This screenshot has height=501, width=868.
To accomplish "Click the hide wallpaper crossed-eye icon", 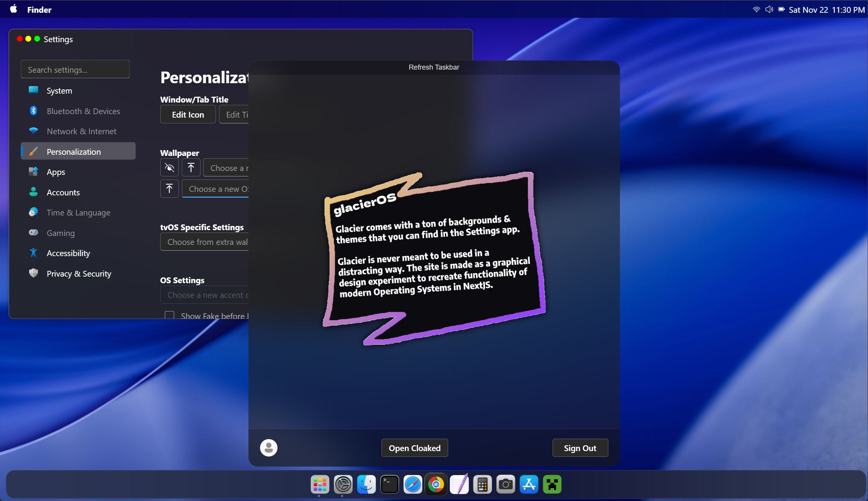I will [169, 168].
